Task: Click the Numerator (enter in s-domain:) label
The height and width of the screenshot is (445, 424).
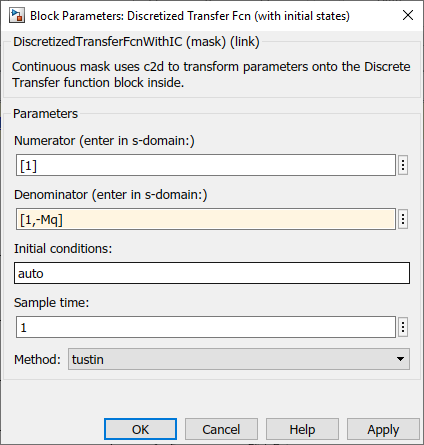Action: 104,141
